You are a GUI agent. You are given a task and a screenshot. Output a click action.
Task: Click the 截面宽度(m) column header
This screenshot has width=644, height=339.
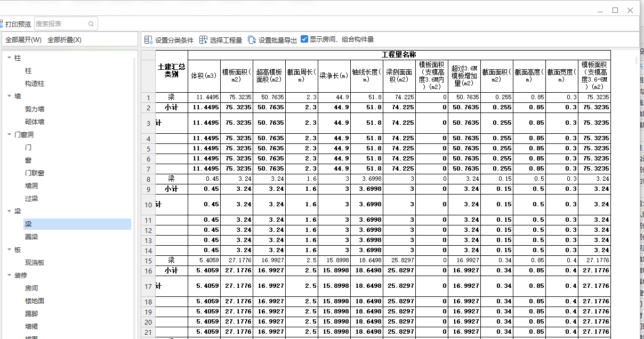[x=562, y=76]
